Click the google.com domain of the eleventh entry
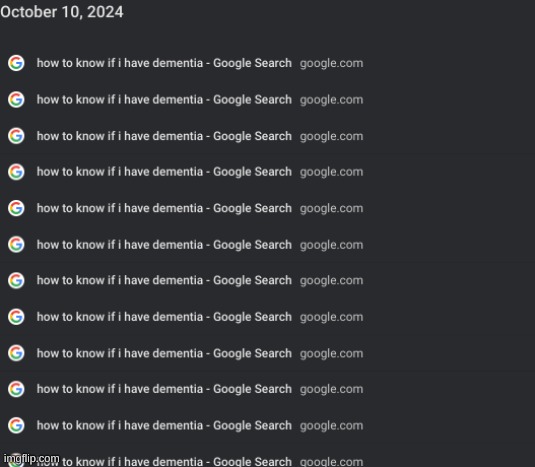 (331, 426)
